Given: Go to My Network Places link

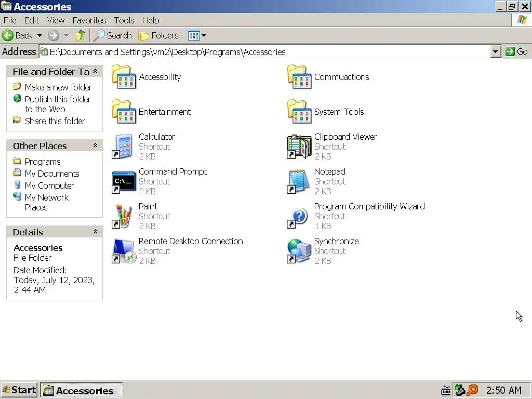Looking at the screenshot, I should click(x=46, y=202).
